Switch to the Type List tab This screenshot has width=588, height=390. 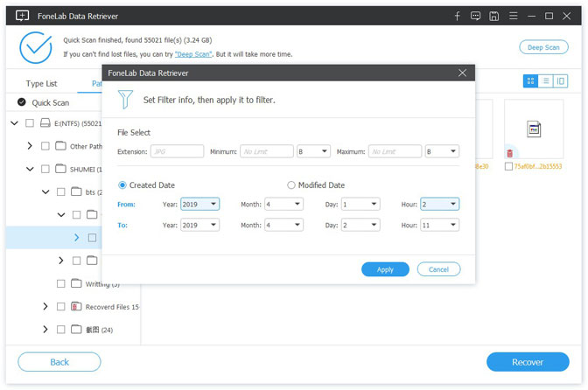pyautogui.click(x=42, y=84)
